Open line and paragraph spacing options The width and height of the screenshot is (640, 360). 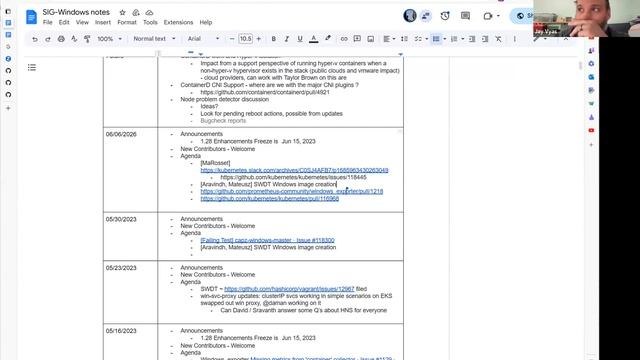(404, 39)
